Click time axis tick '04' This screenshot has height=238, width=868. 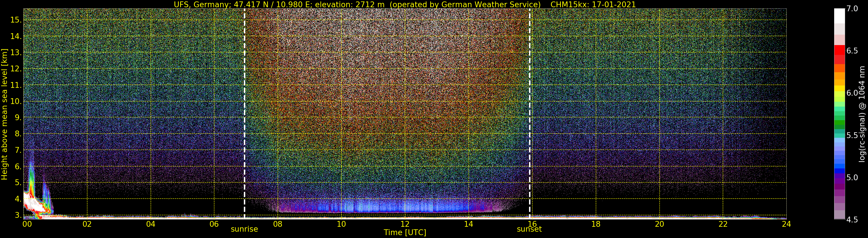point(151,224)
